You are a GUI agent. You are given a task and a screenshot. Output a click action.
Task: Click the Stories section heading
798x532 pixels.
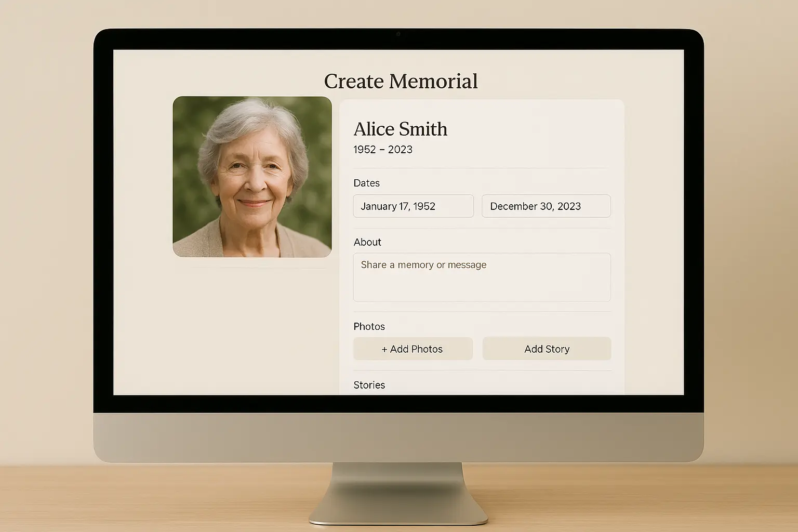click(x=369, y=385)
